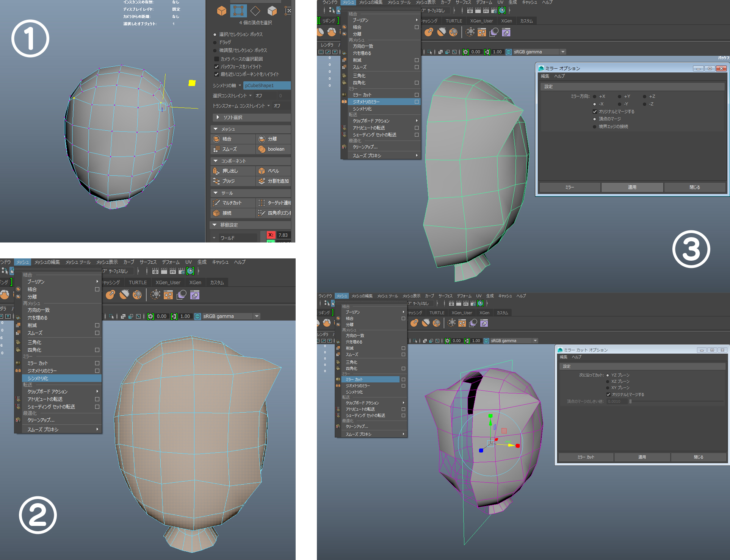Viewport: 730px width, 560px height.
Task: Start ベベル bevel tool
Action: point(274,171)
